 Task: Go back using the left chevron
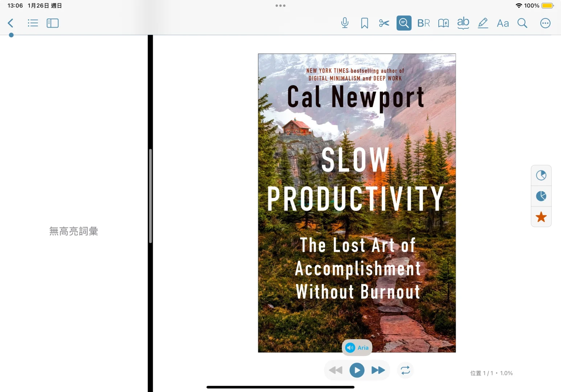pos(11,23)
